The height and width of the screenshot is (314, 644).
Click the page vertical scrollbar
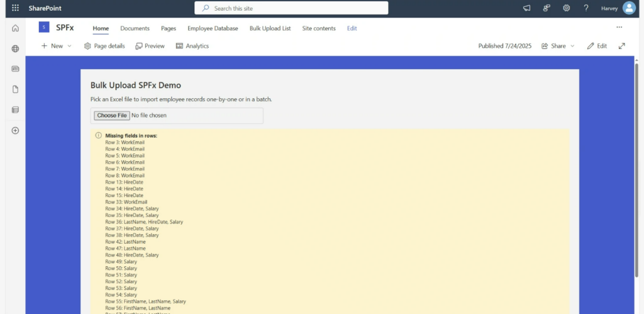pos(636,169)
